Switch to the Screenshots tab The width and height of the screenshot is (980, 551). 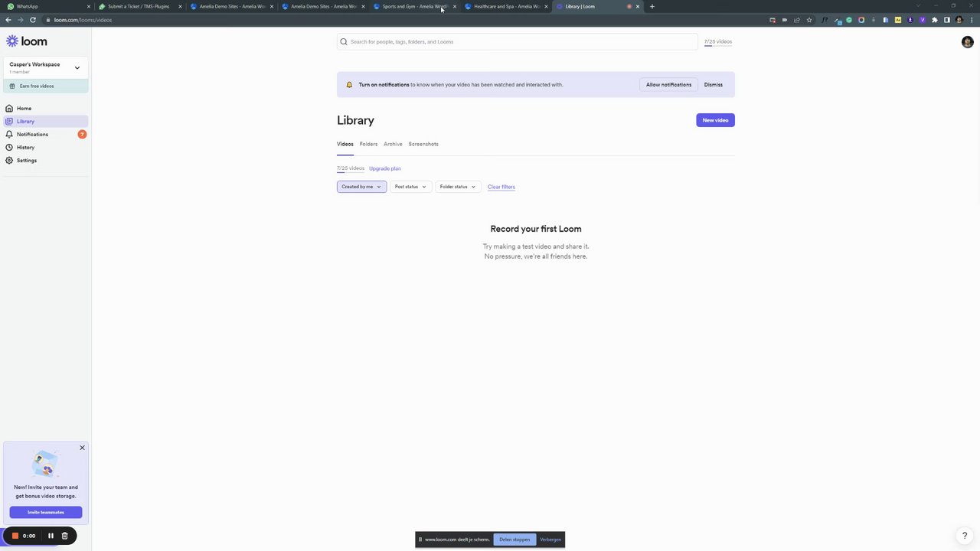[x=423, y=144]
